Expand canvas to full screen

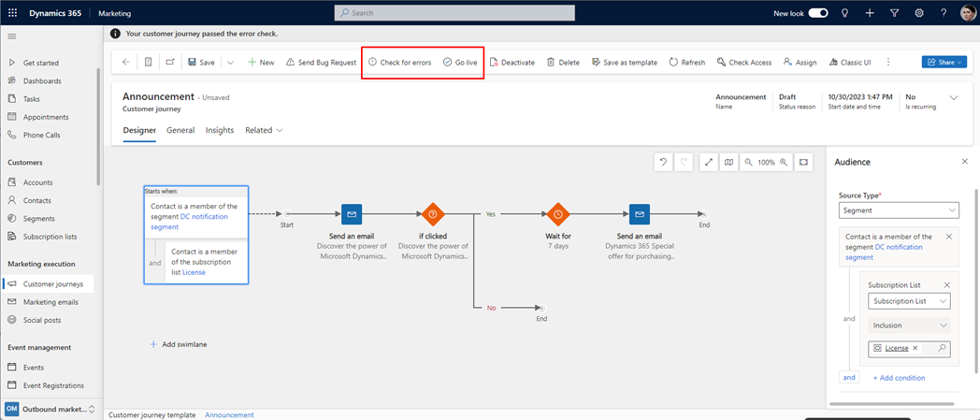(708, 162)
